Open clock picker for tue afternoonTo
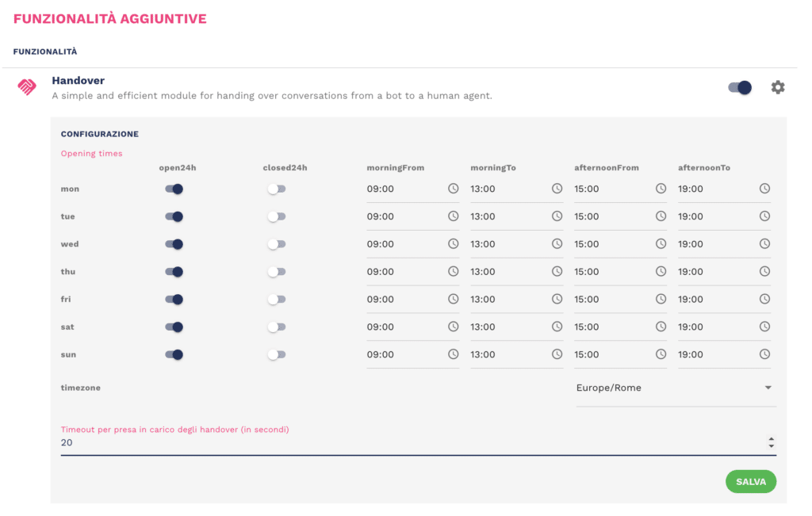The image size is (812, 516). pyautogui.click(x=764, y=216)
